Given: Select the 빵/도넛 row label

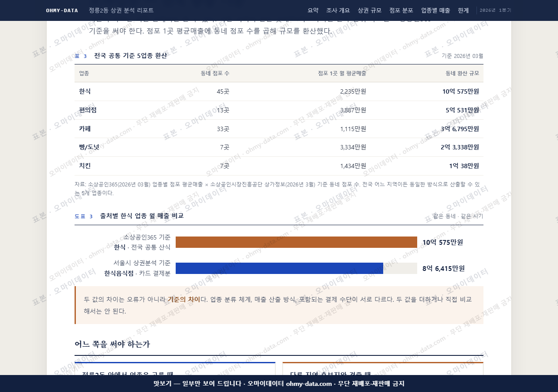Looking at the screenshot, I should click(89, 147).
